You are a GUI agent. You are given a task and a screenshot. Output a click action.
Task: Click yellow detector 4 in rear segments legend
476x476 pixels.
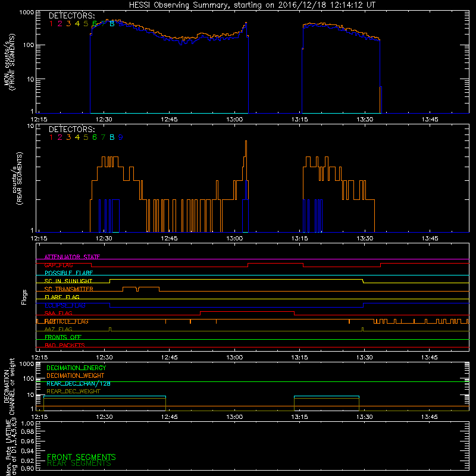77,137
